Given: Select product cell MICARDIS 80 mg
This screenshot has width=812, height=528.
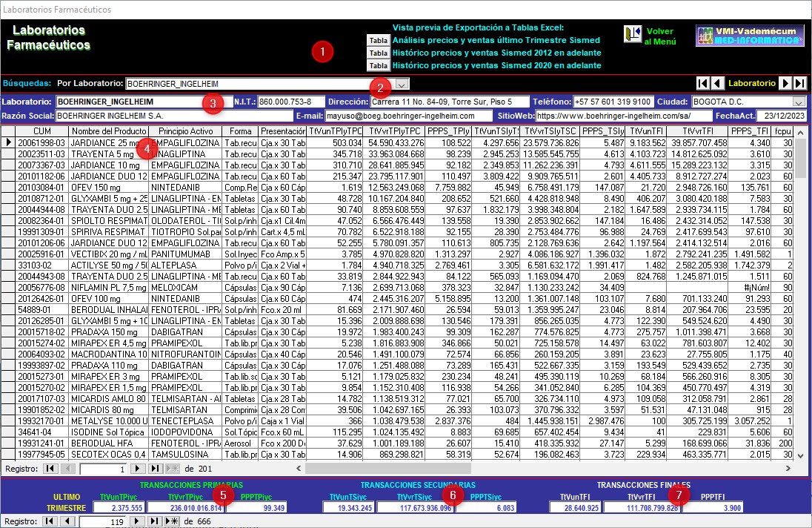Looking at the screenshot, I should point(109,410).
